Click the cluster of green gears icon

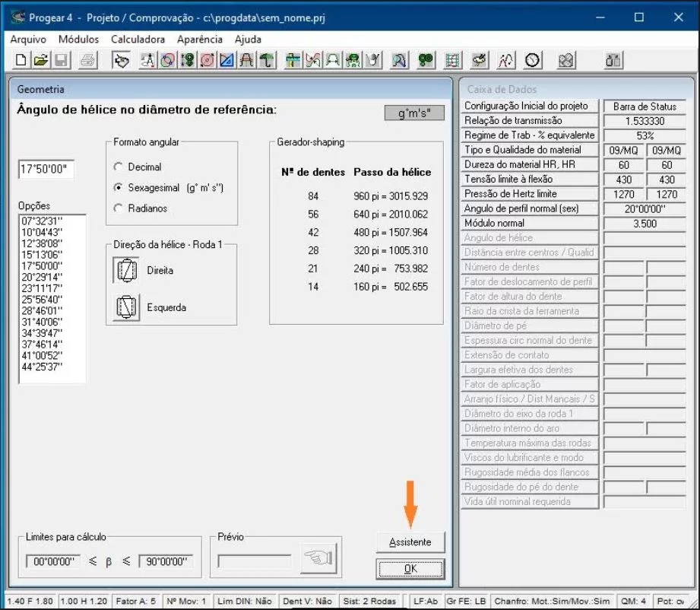tap(426, 60)
